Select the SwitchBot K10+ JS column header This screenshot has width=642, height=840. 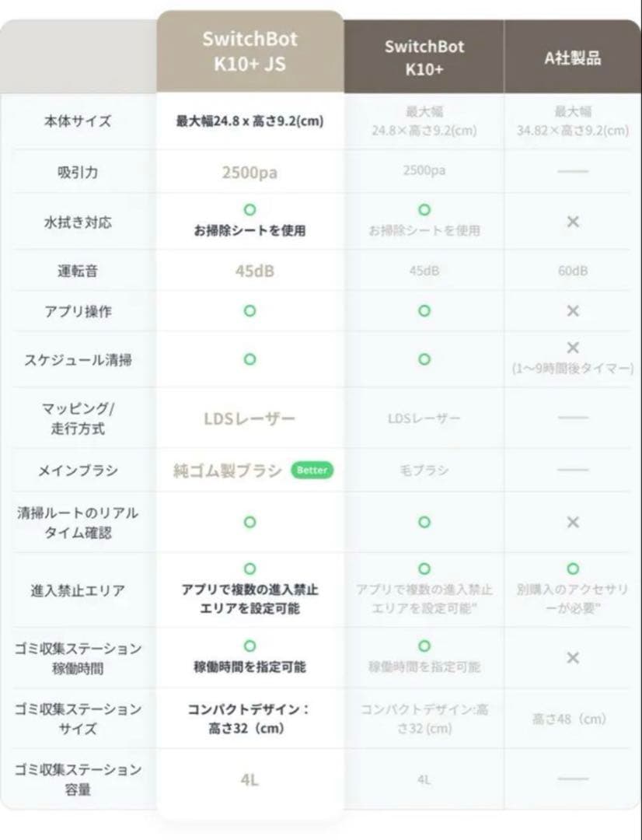pyautogui.click(x=249, y=51)
